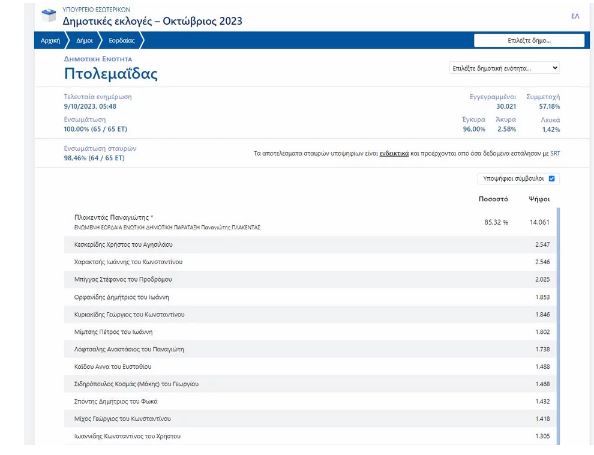
Task: Select the Εορδαίας breadcrumb
Action: click(122, 41)
